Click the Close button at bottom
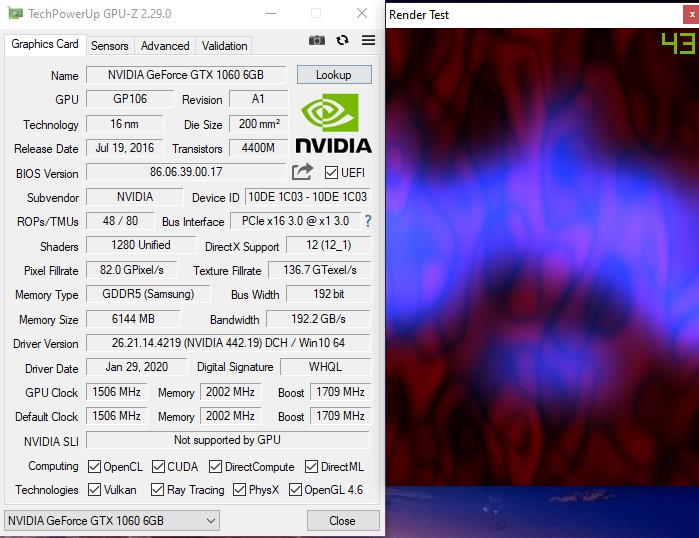The height and width of the screenshot is (538, 699). (x=343, y=521)
